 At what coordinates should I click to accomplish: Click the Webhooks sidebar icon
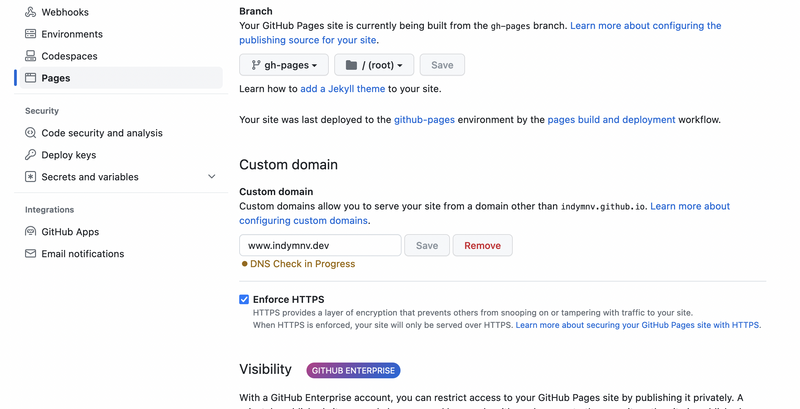31,12
